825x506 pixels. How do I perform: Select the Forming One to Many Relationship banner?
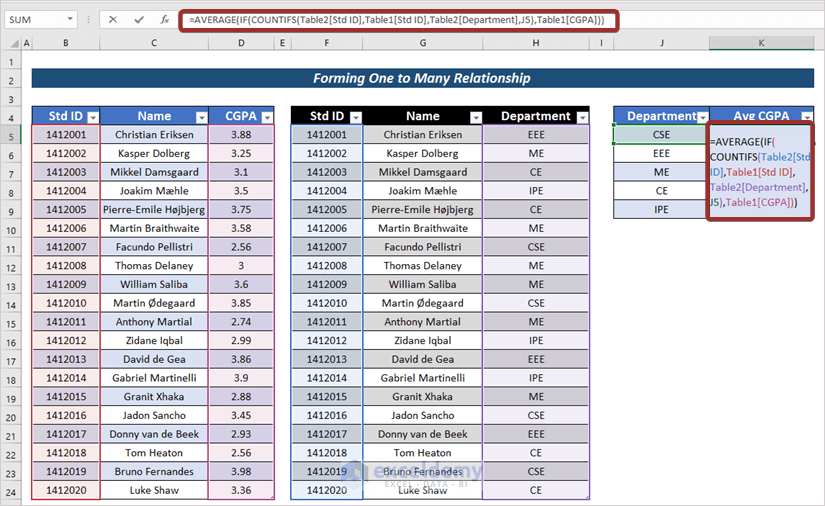(422, 78)
